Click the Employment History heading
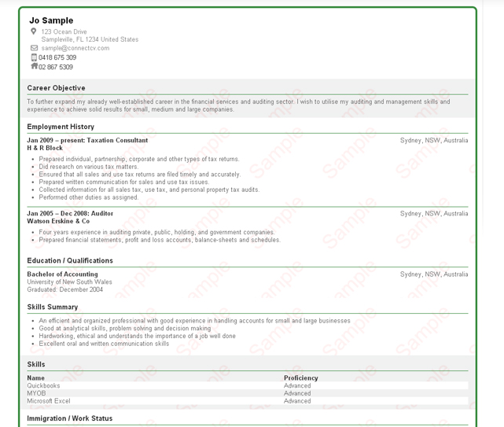 61,127
